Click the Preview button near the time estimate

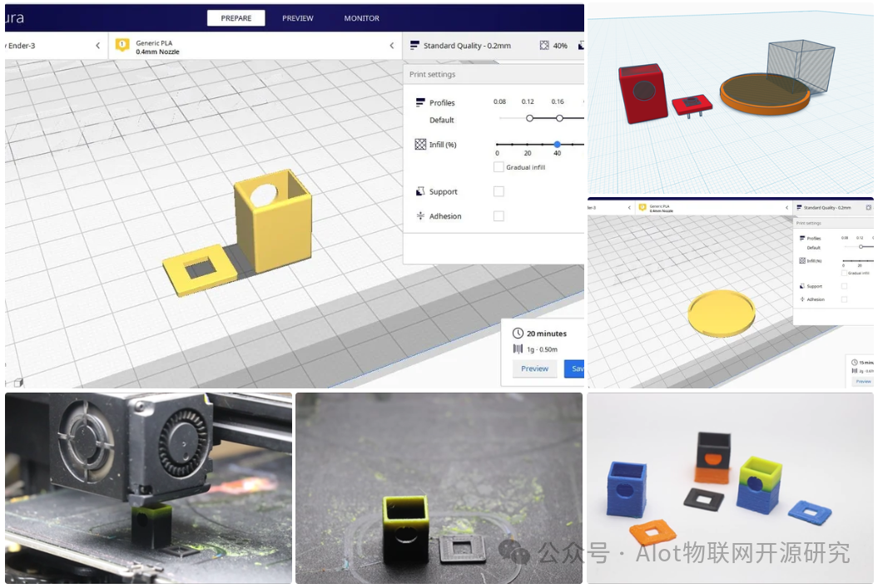(533, 368)
